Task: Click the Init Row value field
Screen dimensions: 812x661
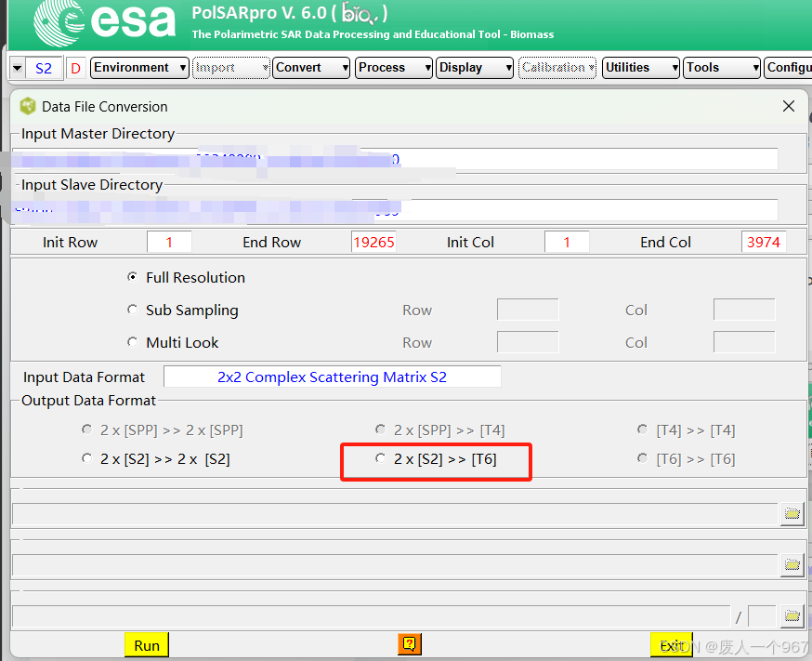Action: tap(169, 242)
